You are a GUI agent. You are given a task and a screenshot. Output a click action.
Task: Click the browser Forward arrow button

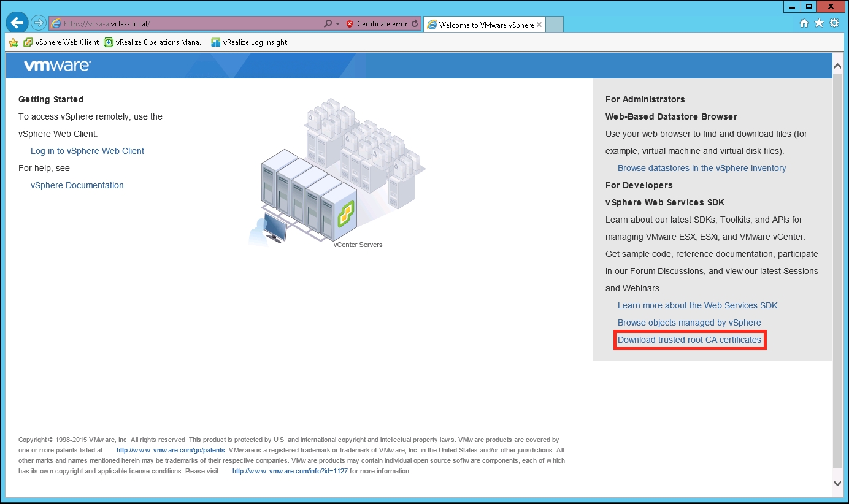tap(39, 23)
